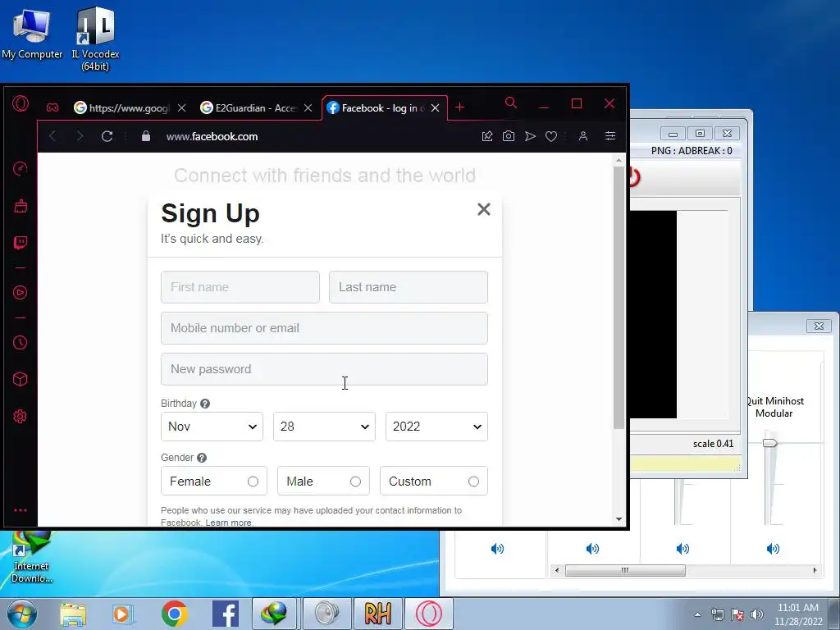The image size is (840, 630).
Task: Open the sidebar three-dots setup menu
Action: pyautogui.click(x=21, y=510)
